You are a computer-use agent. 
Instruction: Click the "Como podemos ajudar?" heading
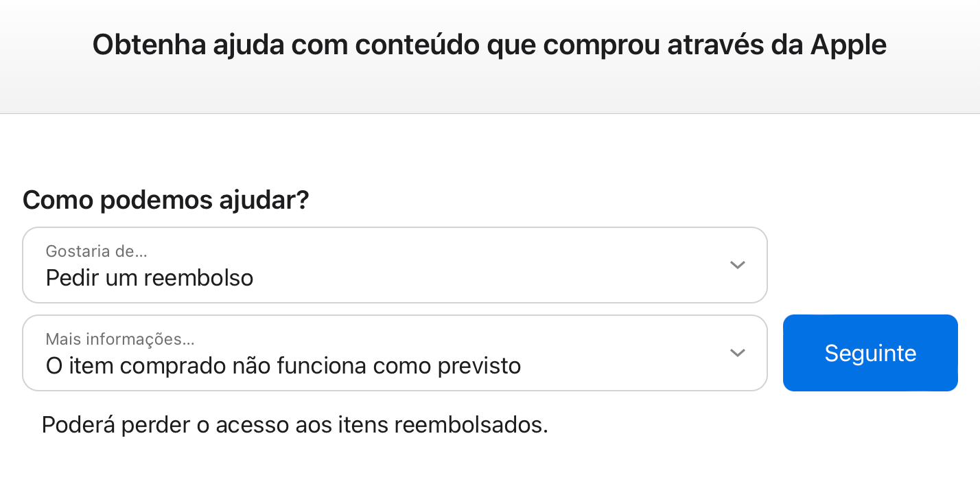165,200
